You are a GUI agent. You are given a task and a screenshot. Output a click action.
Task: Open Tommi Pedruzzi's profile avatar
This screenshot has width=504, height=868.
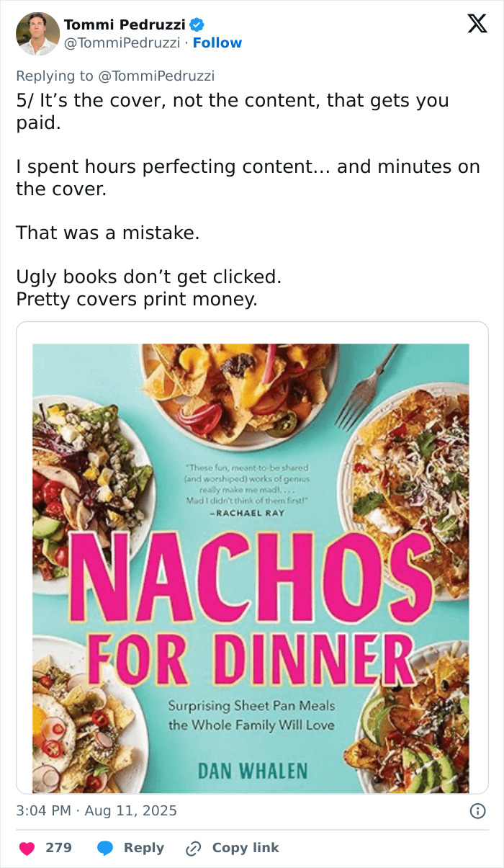[37, 34]
